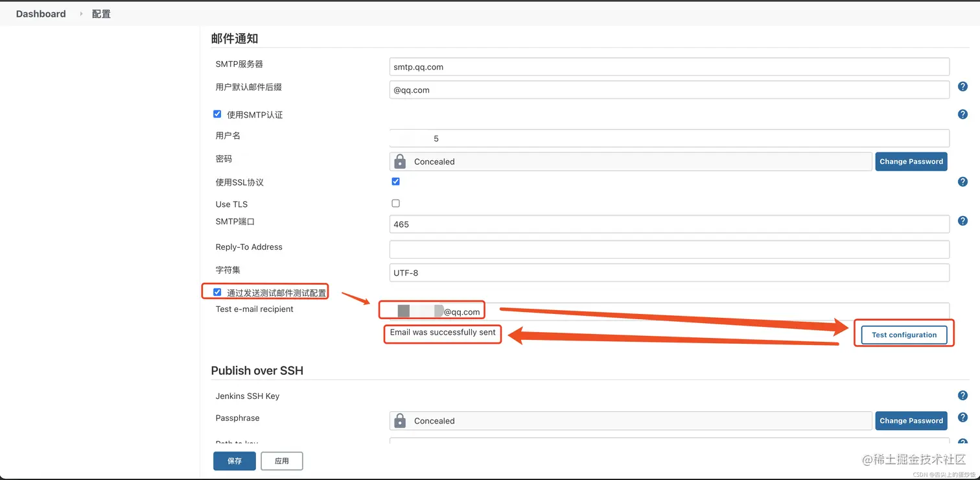Uncheck the 使用SMTP认证 checkbox
Viewport: 980px width, 480px height.
click(x=217, y=114)
